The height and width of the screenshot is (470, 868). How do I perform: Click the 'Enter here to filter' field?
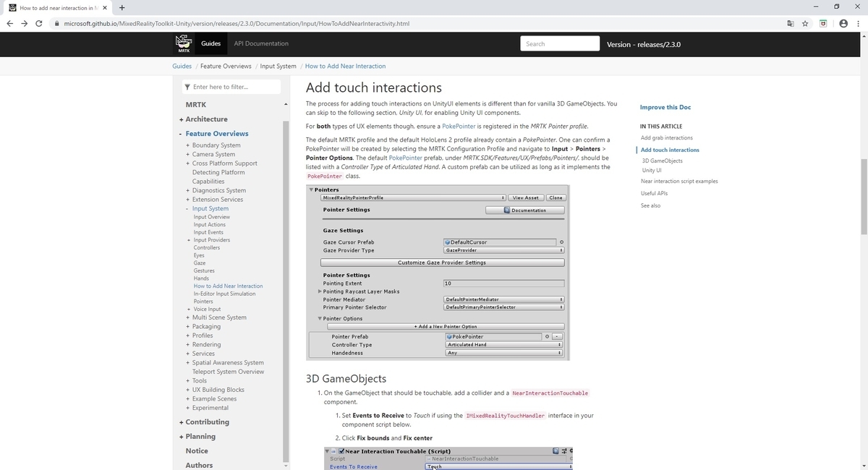coord(231,87)
